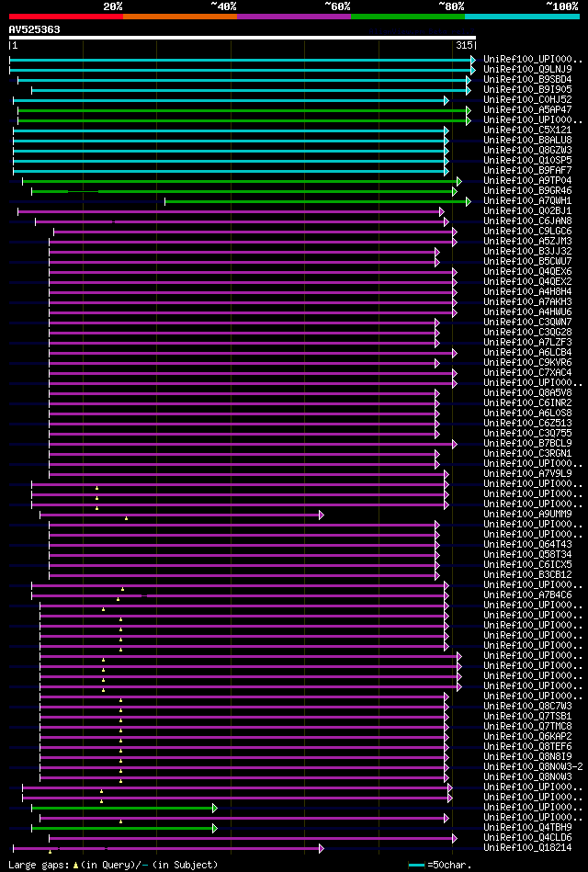The width and height of the screenshot is (588, 872).
Task: Click the AV525363 query name
Action: click(x=35, y=29)
